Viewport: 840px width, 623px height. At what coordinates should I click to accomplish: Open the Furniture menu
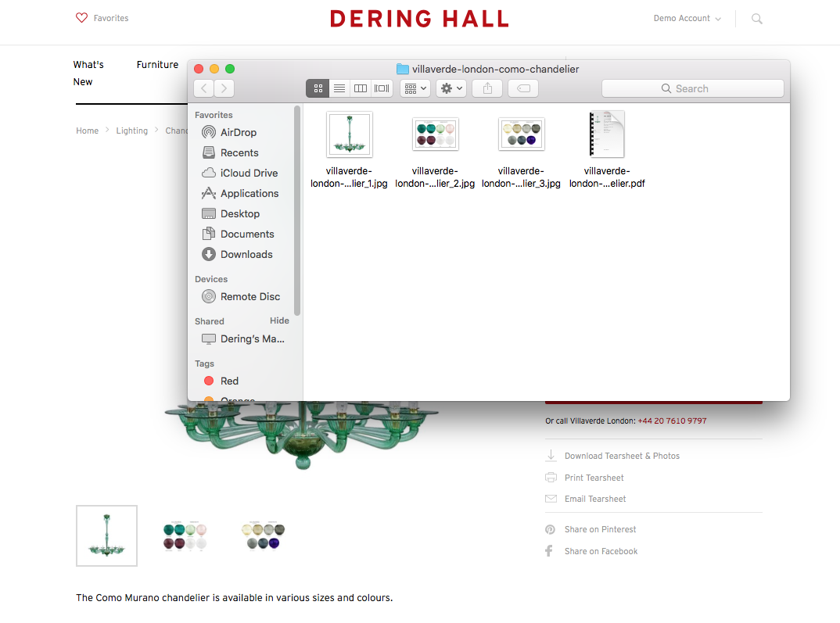pos(157,64)
